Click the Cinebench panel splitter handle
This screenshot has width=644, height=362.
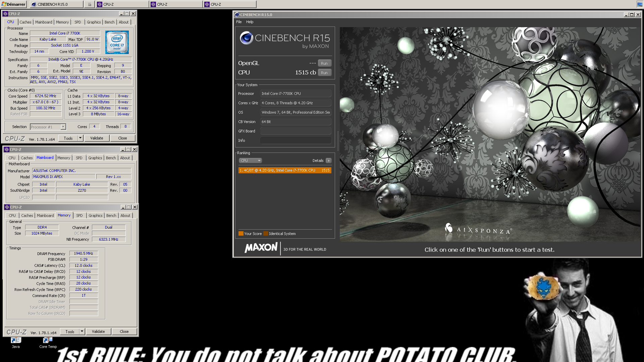(x=337, y=141)
